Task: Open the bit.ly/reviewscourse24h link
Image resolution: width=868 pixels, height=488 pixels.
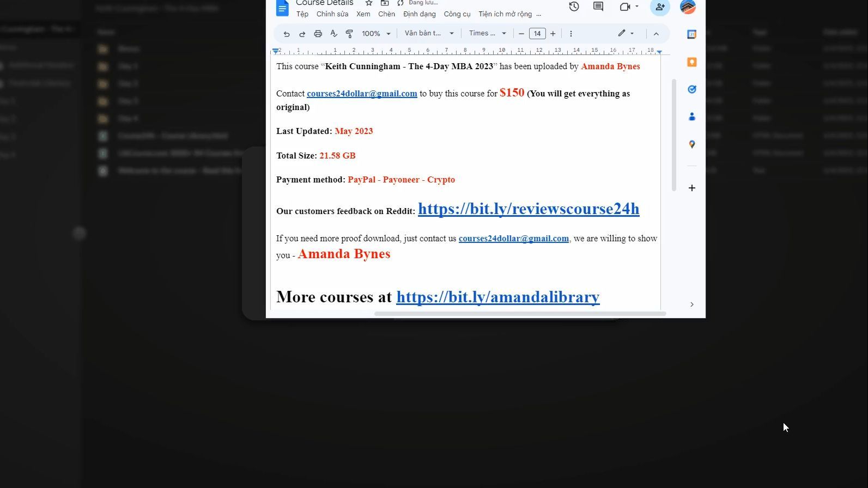Action: pos(529,209)
